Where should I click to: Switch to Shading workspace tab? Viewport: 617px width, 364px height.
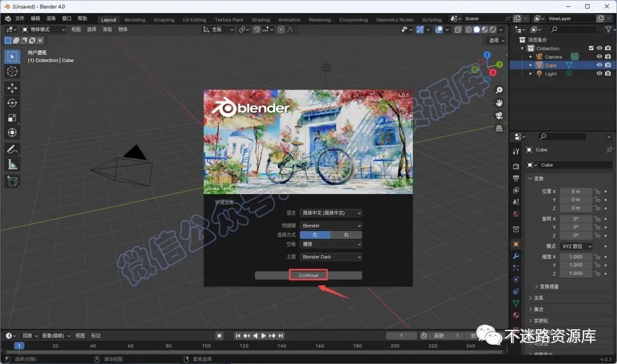click(261, 19)
